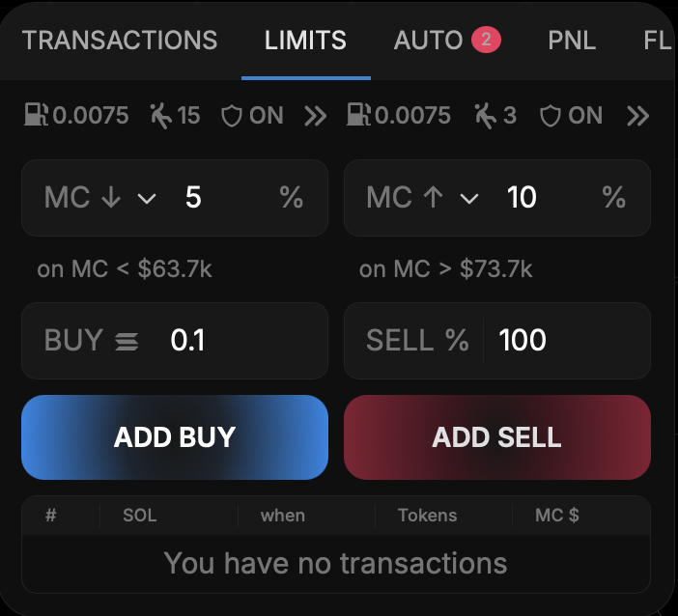Screen dimensions: 678x616
Task: Click the sell-side slippage icon showing 3
Action: (484, 116)
